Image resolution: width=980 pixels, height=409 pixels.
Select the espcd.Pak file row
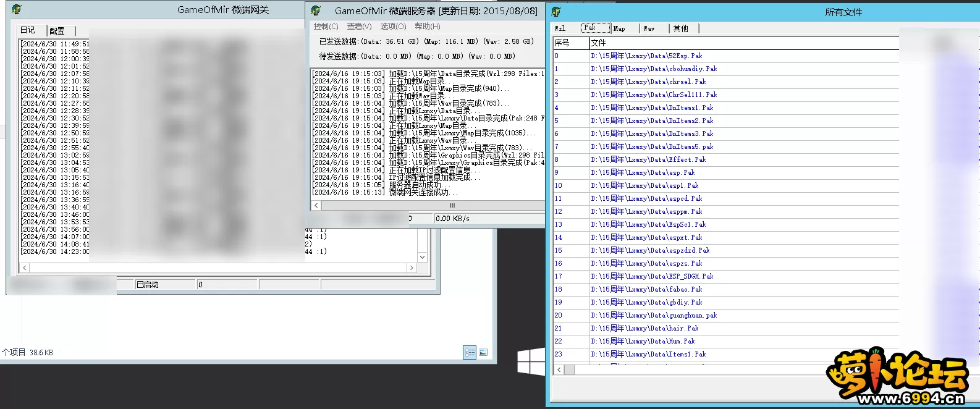(726, 198)
